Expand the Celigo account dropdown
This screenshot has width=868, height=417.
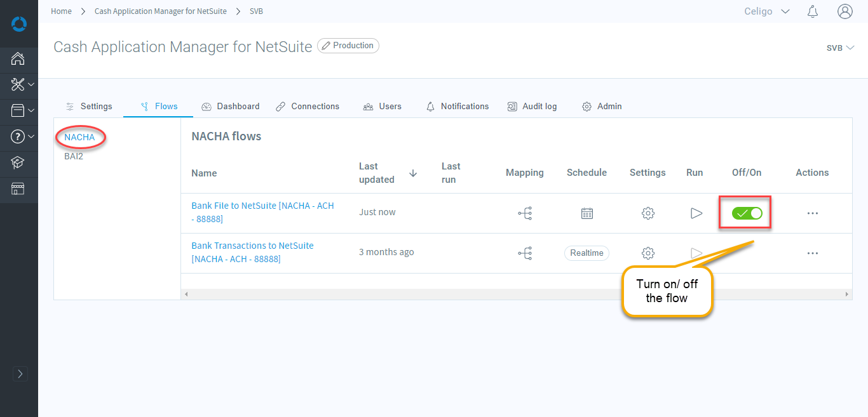[x=767, y=11]
